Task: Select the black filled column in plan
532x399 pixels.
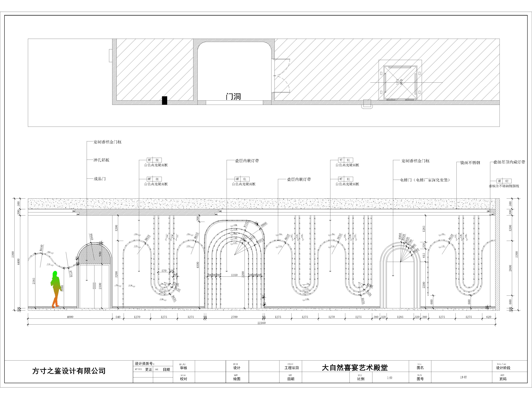Action: (x=165, y=100)
